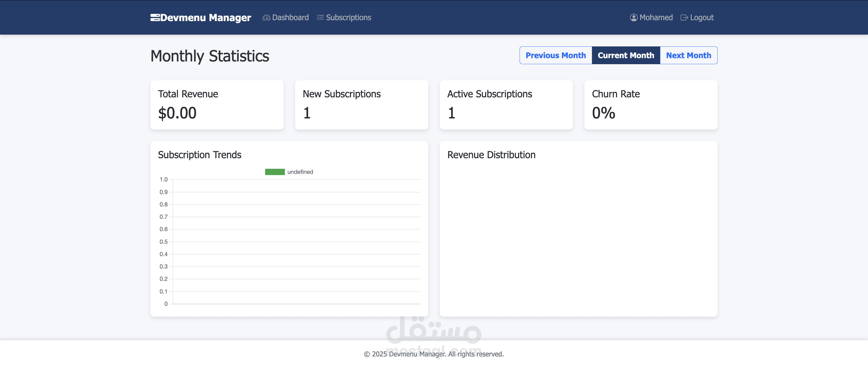Click the Total Revenue card
868x367 pixels.
[217, 105]
